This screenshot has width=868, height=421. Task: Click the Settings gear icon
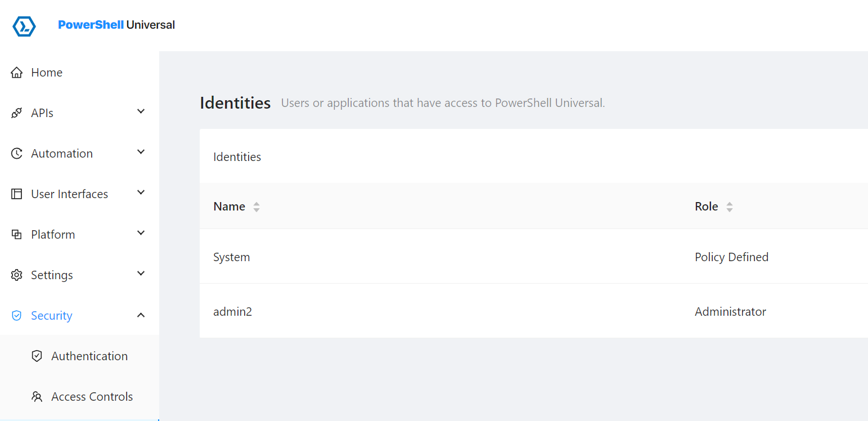tap(17, 275)
